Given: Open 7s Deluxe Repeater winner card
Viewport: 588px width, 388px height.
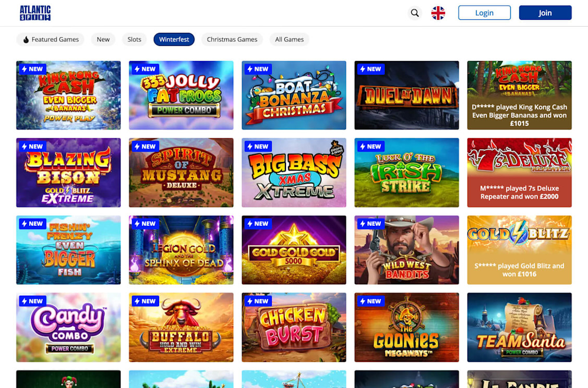Looking at the screenshot, I should (x=519, y=173).
